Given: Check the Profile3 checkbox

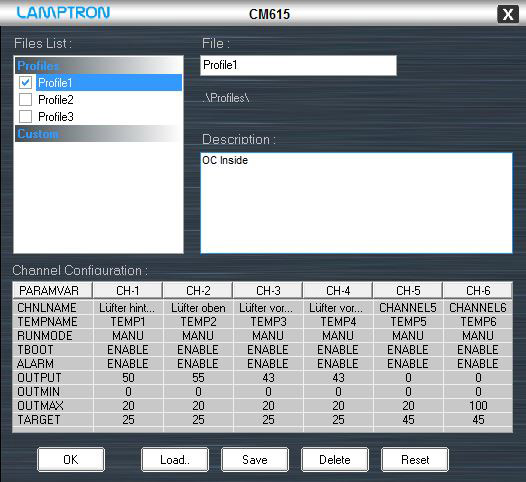Looking at the screenshot, I should 25,117.
